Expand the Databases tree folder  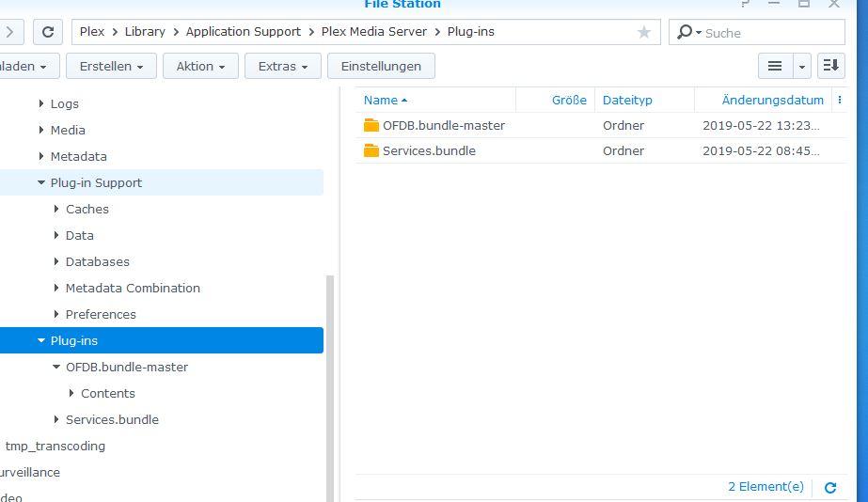click(x=56, y=261)
